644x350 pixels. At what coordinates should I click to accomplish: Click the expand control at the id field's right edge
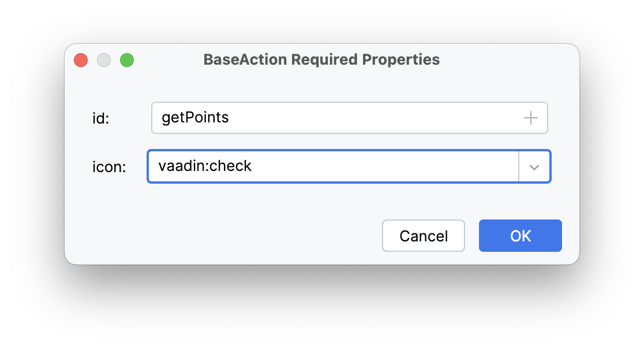(x=530, y=117)
